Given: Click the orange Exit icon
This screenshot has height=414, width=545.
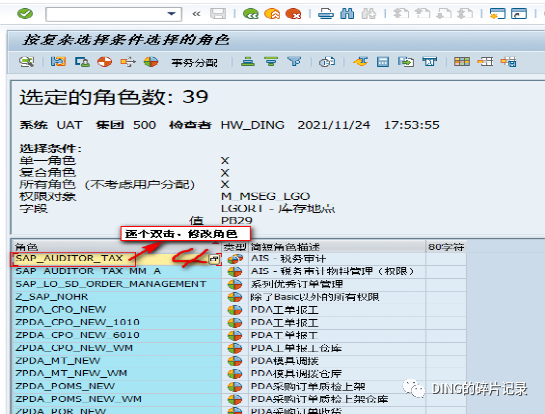Looking at the screenshot, I should [x=272, y=14].
